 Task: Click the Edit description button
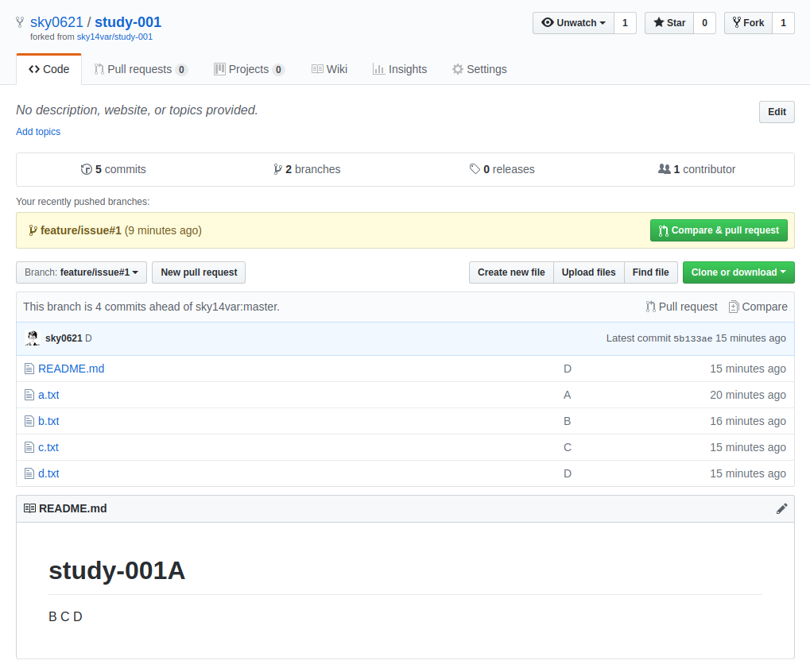[777, 112]
